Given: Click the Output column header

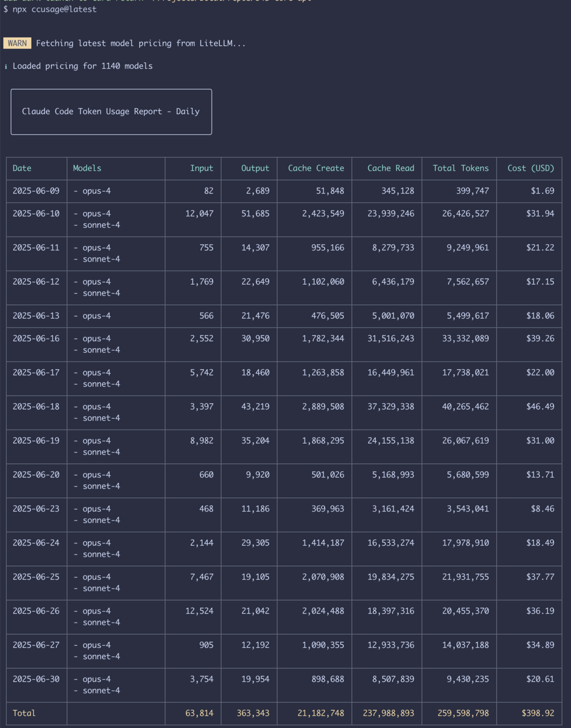Looking at the screenshot, I should coord(255,168).
